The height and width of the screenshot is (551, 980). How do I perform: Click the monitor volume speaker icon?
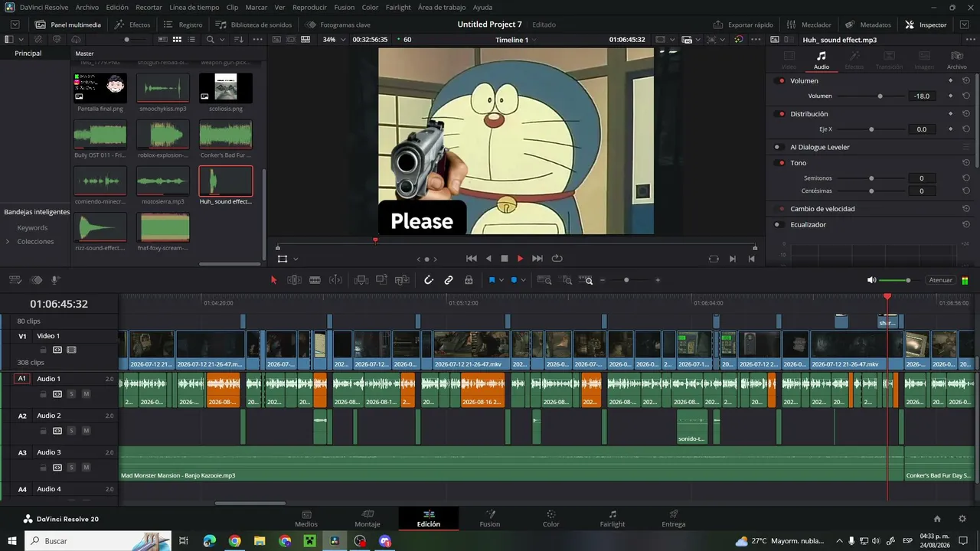[x=871, y=280]
